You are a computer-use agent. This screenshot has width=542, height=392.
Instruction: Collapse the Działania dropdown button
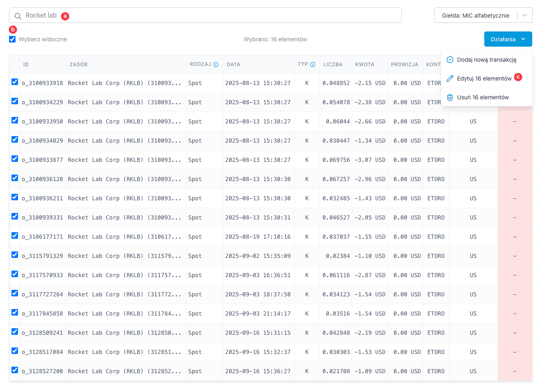(508, 39)
